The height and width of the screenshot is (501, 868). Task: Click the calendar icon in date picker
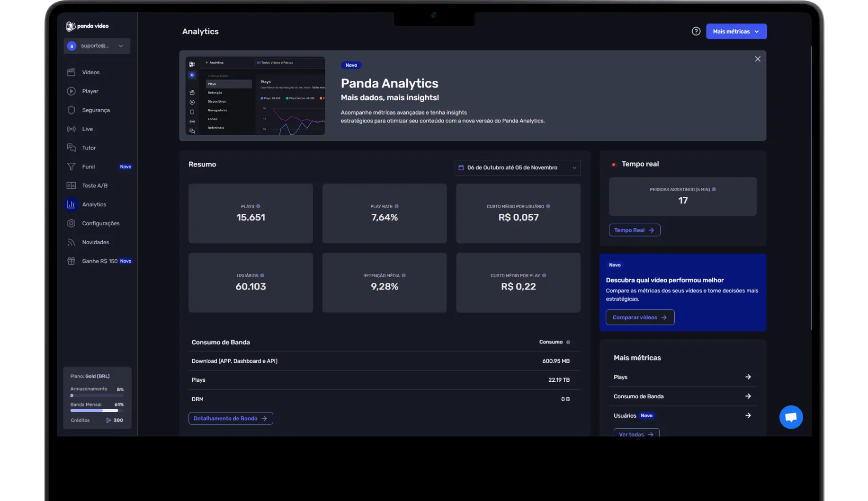pyautogui.click(x=461, y=167)
